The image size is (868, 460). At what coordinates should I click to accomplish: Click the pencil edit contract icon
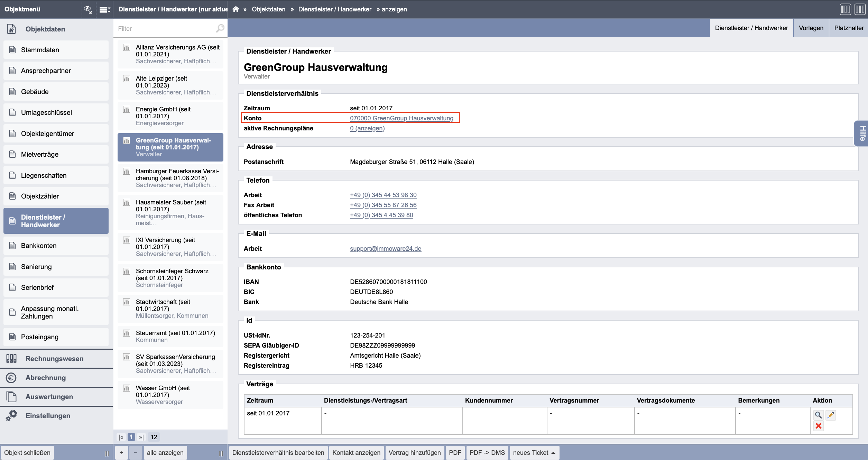(831, 415)
